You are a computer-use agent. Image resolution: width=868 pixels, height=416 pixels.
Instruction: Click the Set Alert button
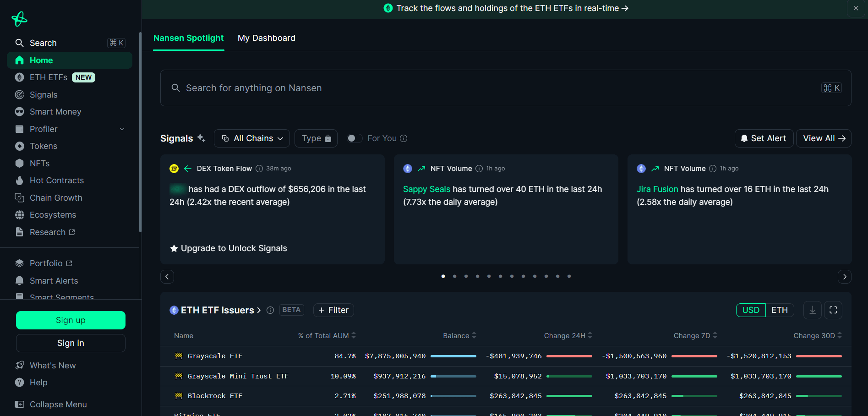764,138
